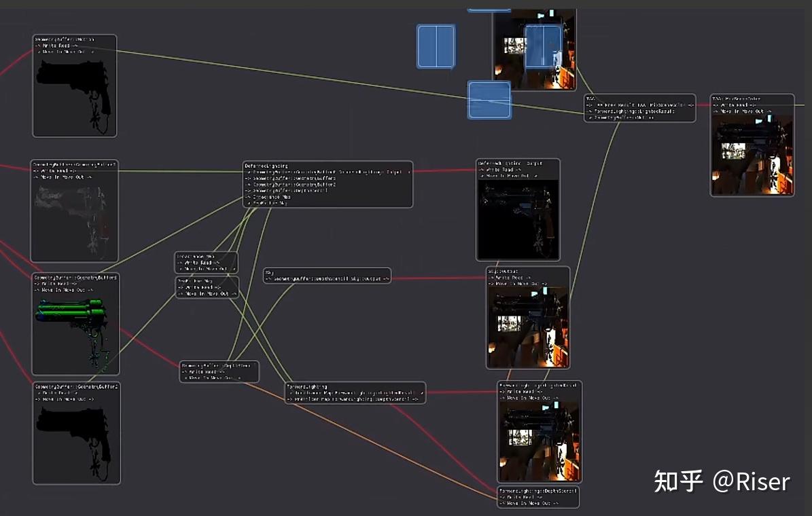Select Irradiance Map input row in DeferredLighting pass
This screenshot has width=812, height=516.
point(267,197)
